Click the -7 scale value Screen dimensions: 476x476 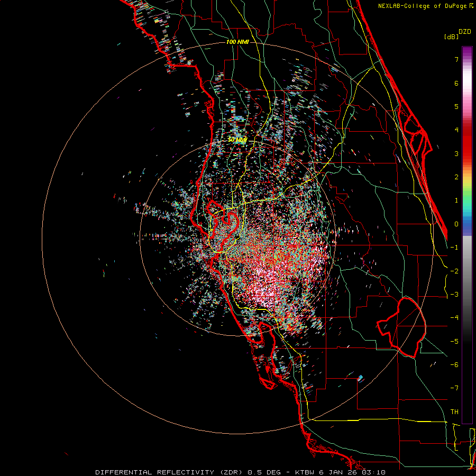click(454, 388)
